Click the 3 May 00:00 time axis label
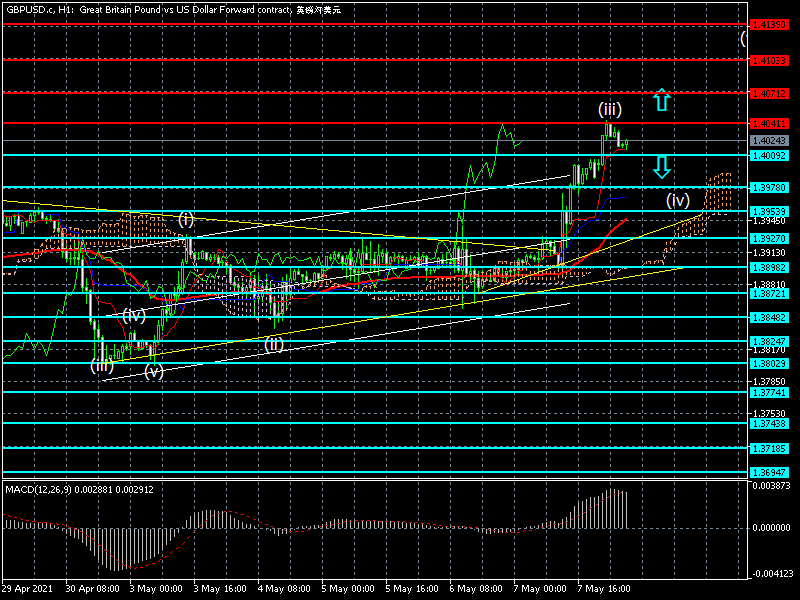The height and width of the screenshot is (600, 800). pos(157,589)
